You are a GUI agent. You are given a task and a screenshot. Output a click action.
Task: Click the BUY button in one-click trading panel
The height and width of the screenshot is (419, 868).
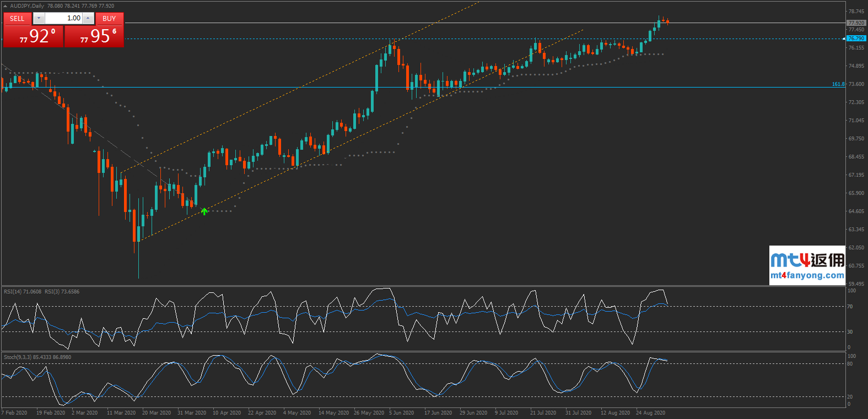[x=109, y=18]
